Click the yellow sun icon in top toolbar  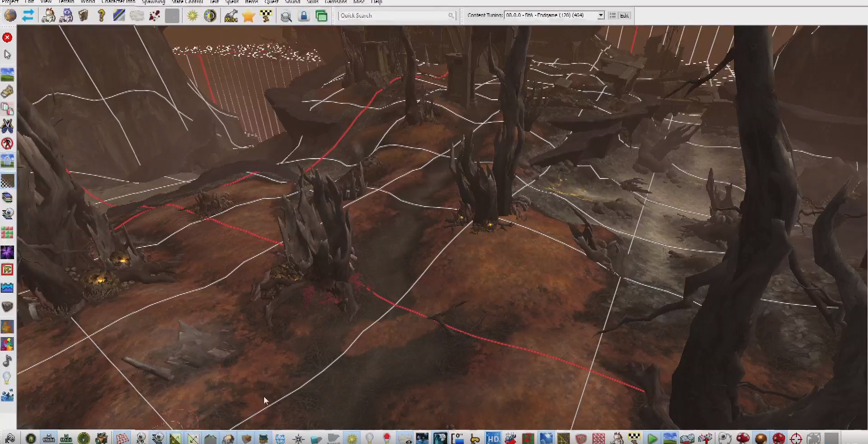[193, 15]
